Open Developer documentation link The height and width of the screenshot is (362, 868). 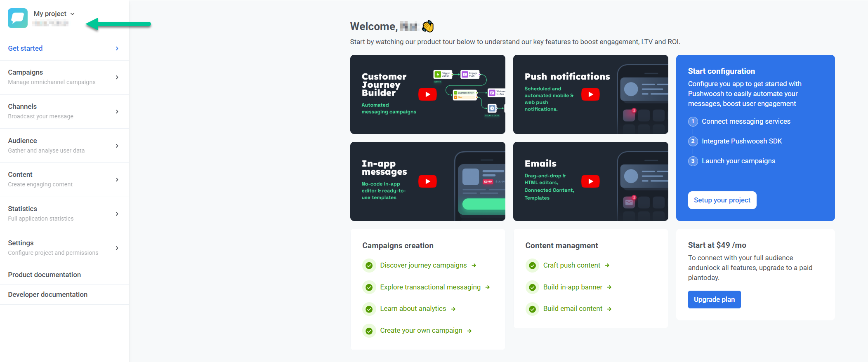pyautogui.click(x=48, y=295)
